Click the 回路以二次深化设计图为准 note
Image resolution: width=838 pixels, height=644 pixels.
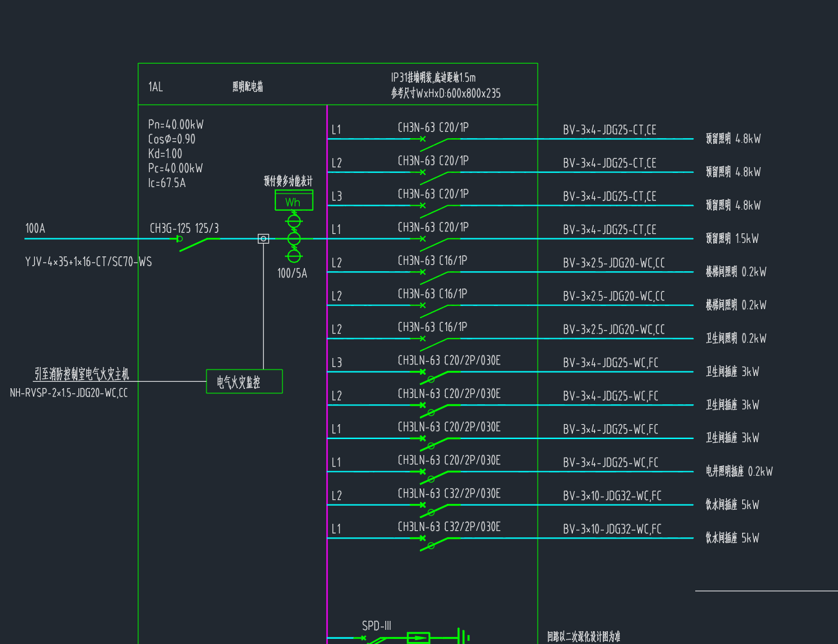click(584, 637)
